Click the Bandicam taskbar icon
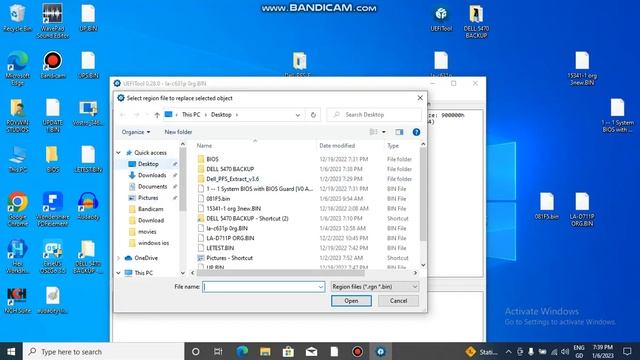This screenshot has height=360, width=640. pos(357,351)
